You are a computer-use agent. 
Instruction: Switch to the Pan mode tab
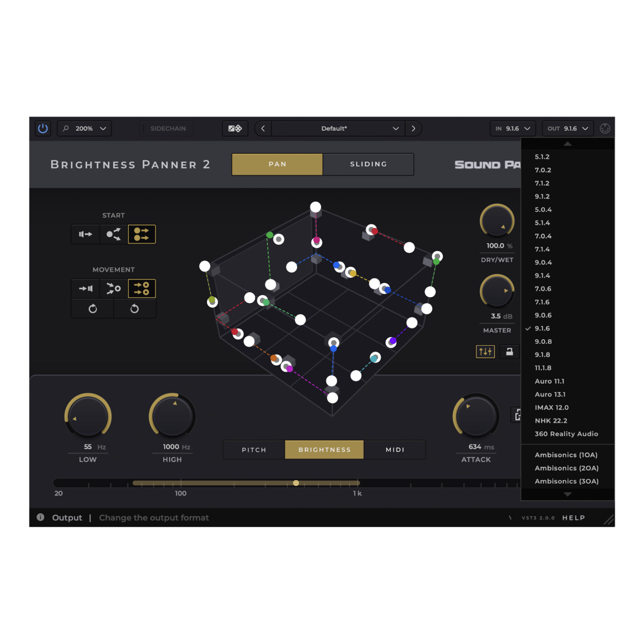click(x=277, y=164)
